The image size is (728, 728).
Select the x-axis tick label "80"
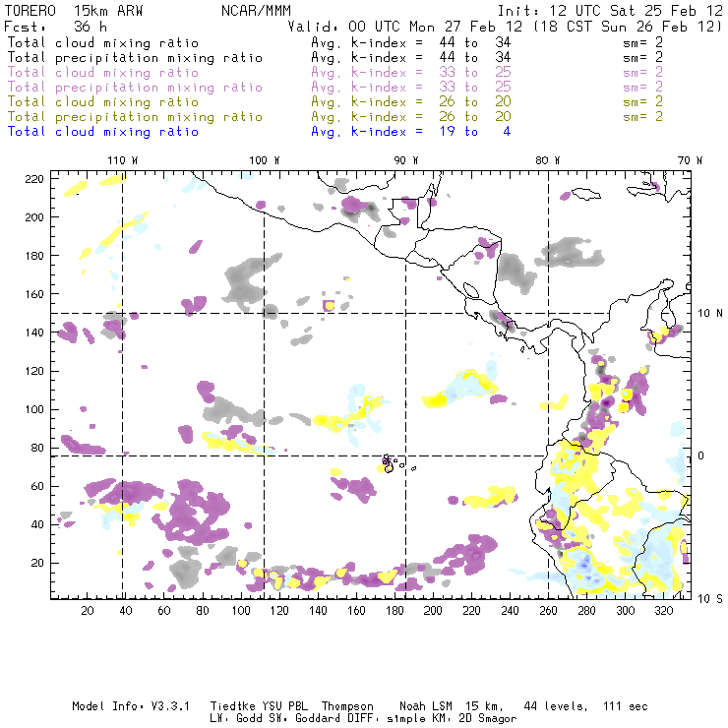coord(203,611)
